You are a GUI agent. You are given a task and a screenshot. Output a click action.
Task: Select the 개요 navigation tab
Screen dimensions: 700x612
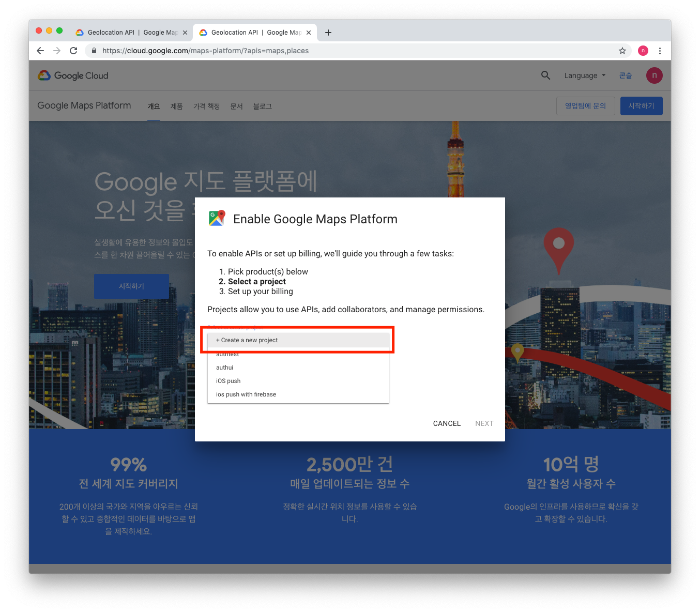pyautogui.click(x=154, y=106)
